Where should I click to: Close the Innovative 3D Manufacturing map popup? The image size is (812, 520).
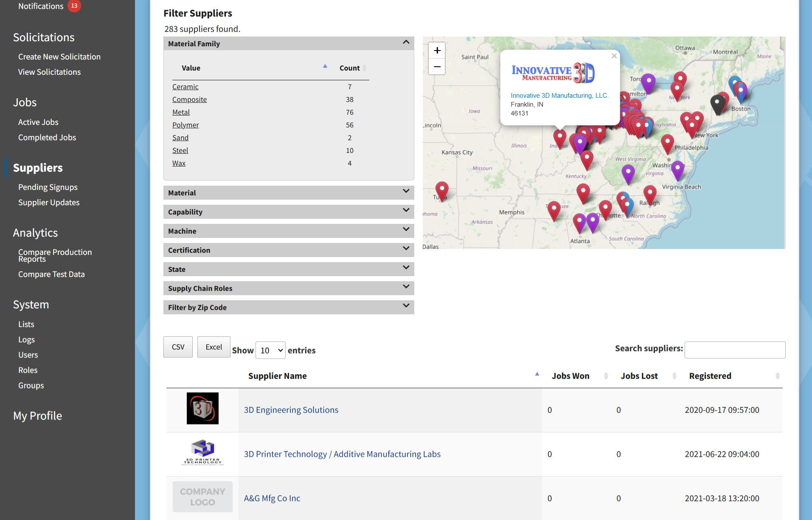614,56
